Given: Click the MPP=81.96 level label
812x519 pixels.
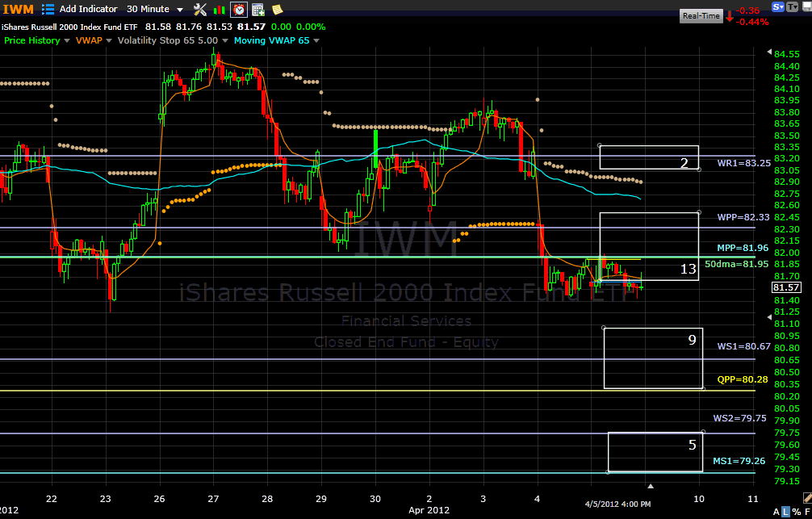Looking at the screenshot, I should 743,248.
